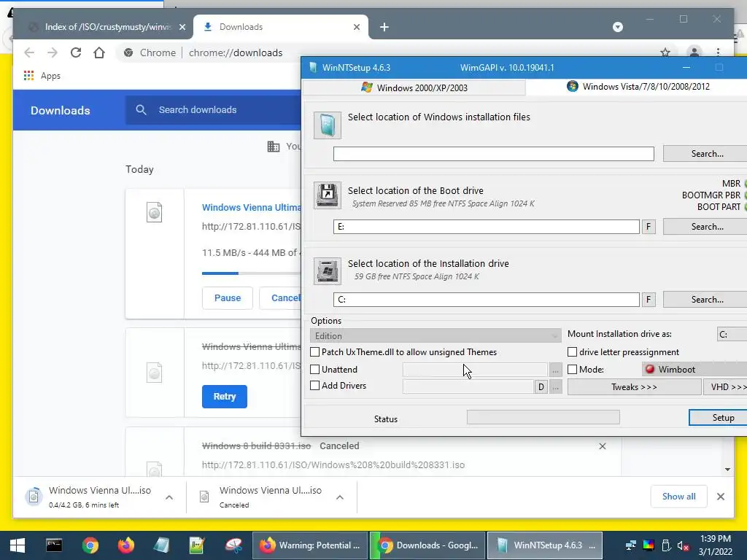Screen dimensions: 747x560
Task: Bookmark this page with the star icon
Action: point(665,52)
